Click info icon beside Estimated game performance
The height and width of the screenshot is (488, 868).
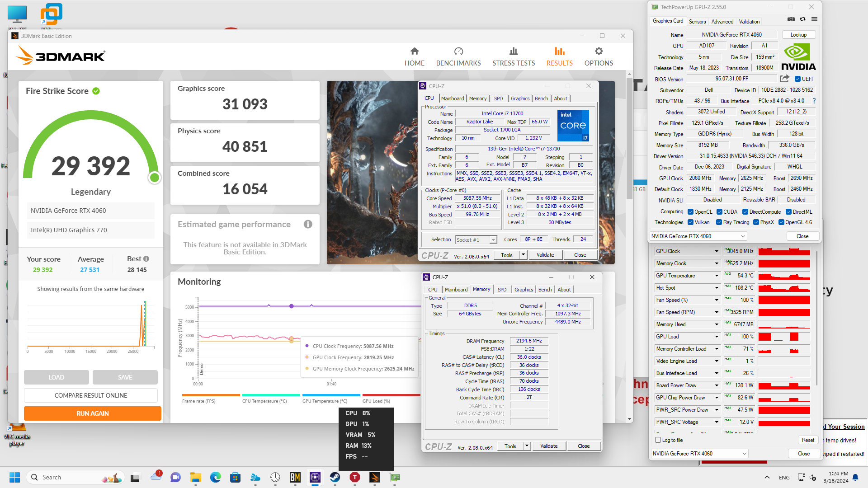point(308,224)
